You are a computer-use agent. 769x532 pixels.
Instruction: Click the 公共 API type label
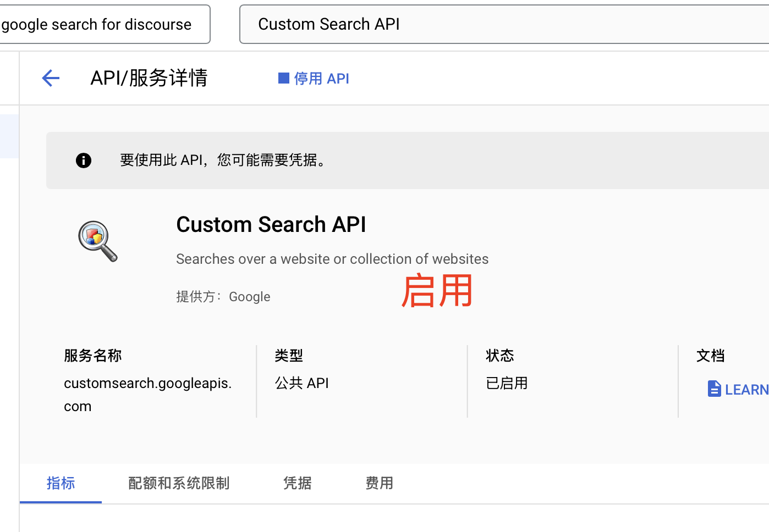coord(301,383)
